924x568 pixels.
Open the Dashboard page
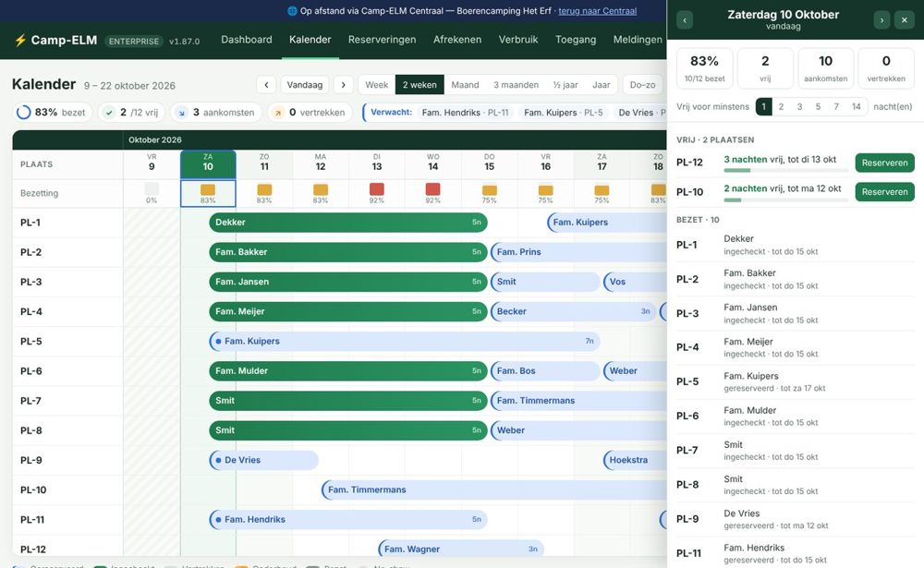pos(247,40)
